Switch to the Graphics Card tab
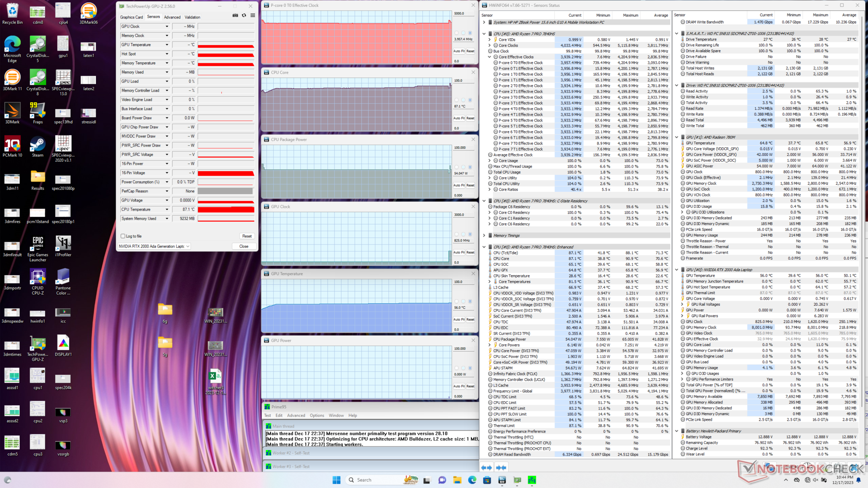 point(131,17)
